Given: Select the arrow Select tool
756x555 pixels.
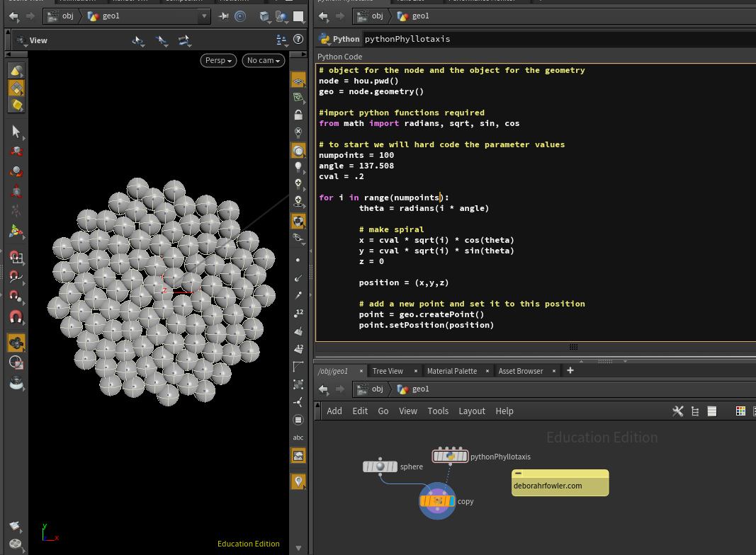Looking at the screenshot, I should 16,131.
